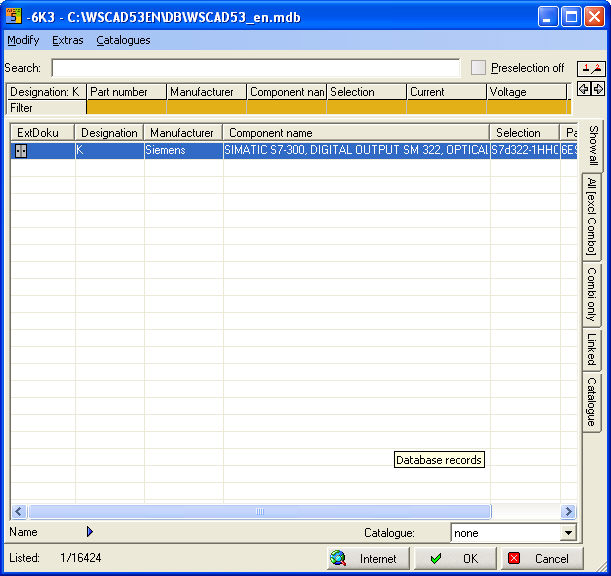Switch to the All [excl Combo] side tab
The image size is (611, 576).
tap(592, 216)
